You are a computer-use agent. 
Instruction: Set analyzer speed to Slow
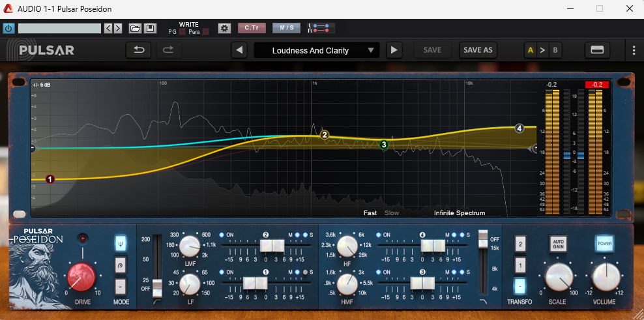391,212
